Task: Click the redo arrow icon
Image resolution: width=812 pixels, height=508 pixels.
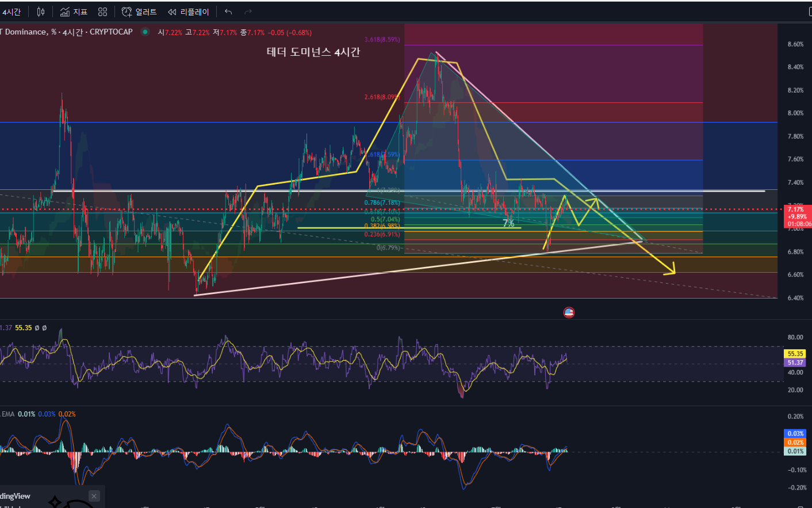Action: 247,12
